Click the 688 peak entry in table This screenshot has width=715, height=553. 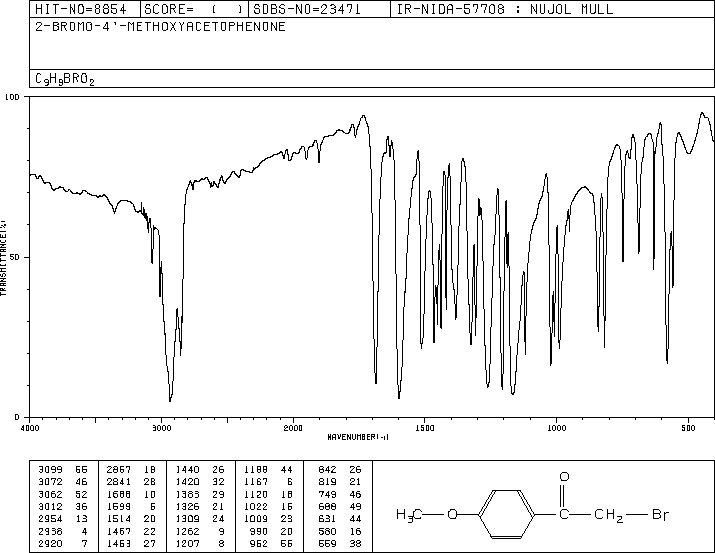340,506
